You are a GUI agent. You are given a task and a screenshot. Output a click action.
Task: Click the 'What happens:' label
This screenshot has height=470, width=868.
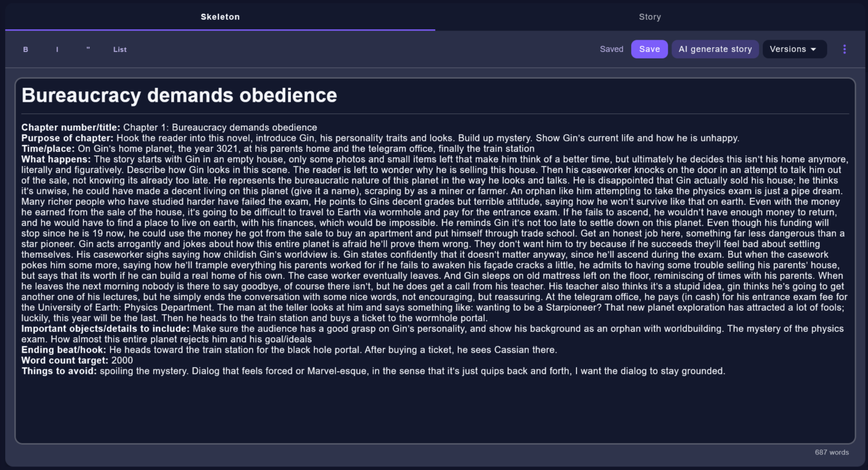click(x=56, y=159)
